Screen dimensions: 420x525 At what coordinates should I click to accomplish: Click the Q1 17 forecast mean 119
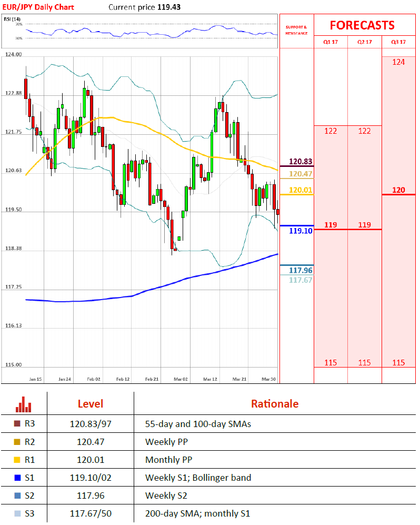331,225
